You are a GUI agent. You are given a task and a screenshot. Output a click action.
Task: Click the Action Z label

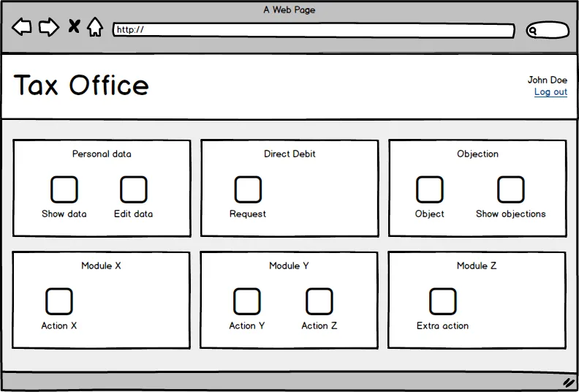pyautogui.click(x=319, y=326)
